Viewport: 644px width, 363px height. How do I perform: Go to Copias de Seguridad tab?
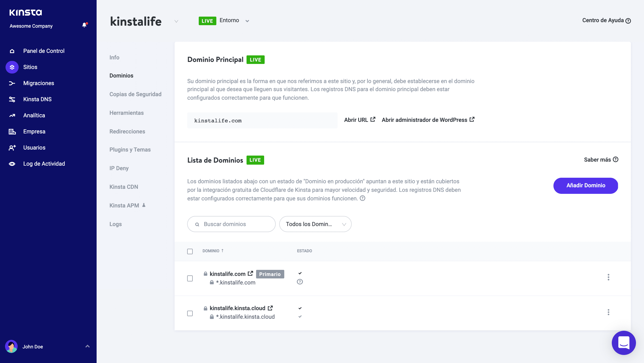point(135,94)
